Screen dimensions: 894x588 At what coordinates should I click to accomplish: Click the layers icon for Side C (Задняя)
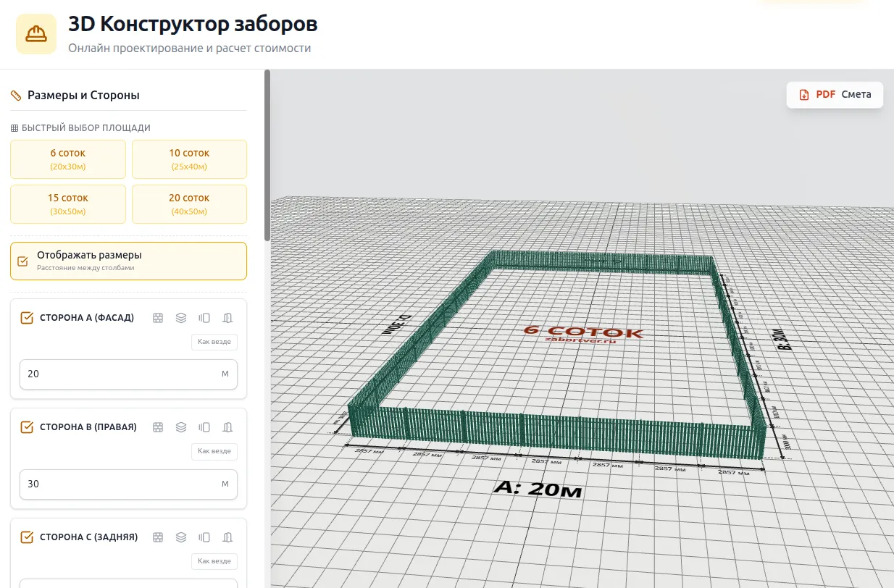(x=181, y=537)
